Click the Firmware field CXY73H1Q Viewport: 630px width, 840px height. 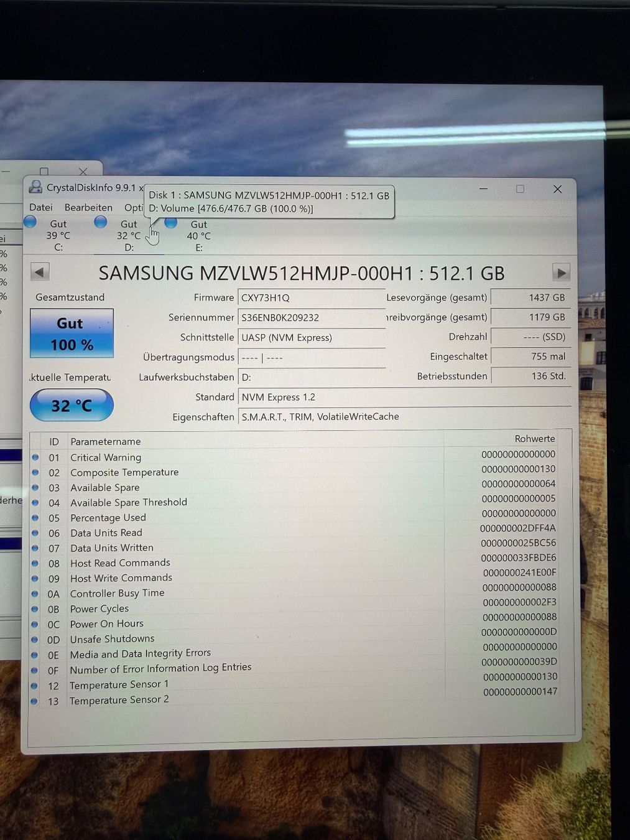click(x=312, y=297)
